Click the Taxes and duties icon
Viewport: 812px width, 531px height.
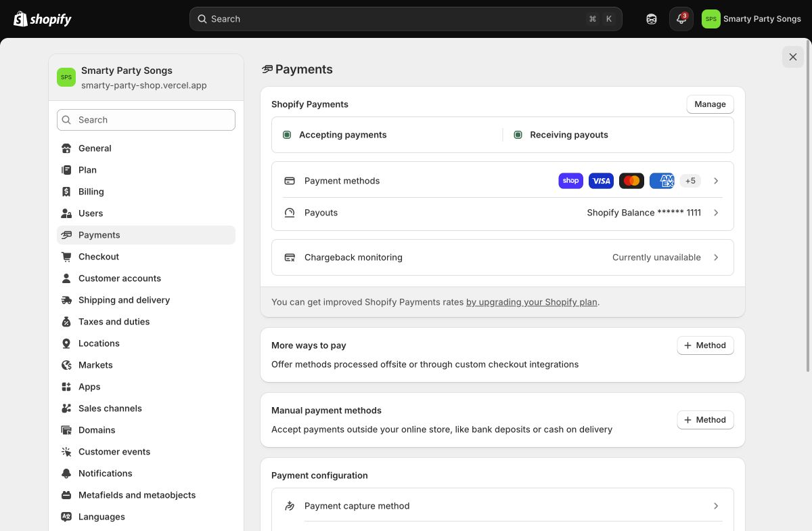(x=66, y=322)
